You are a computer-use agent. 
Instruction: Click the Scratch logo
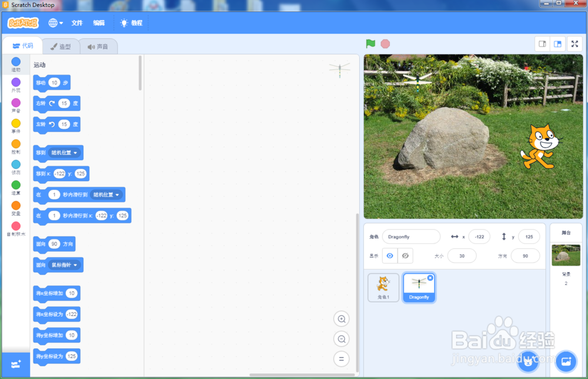click(24, 23)
